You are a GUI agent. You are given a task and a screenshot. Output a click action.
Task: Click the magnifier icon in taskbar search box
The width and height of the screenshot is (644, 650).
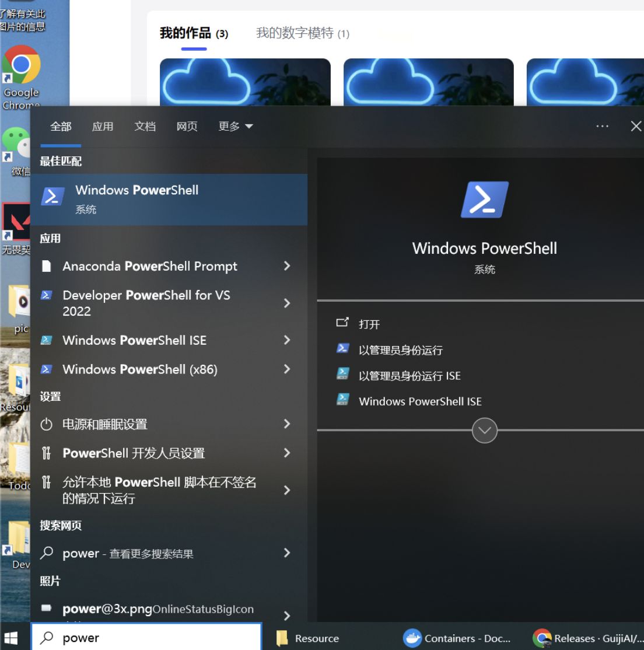(47, 638)
